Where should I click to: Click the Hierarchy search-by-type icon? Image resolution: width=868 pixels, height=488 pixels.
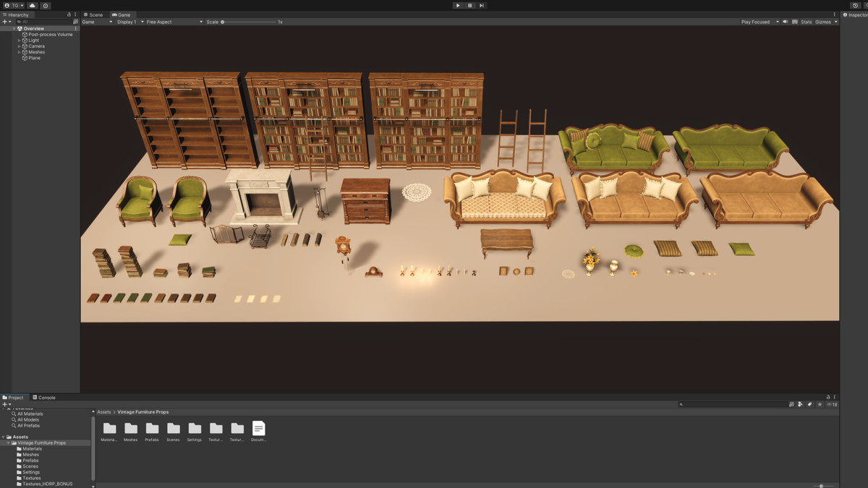(x=75, y=22)
